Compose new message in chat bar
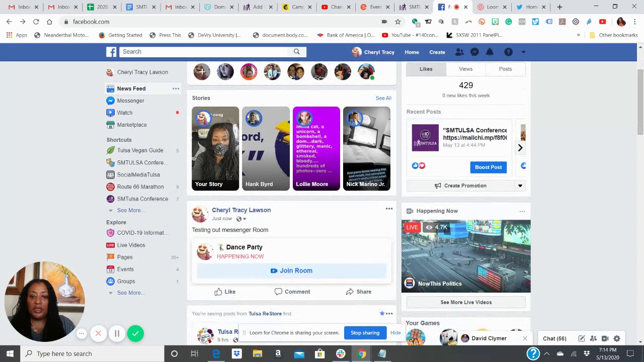The width and height of the screenshot is (644, 362). click(x=582, y=339)
